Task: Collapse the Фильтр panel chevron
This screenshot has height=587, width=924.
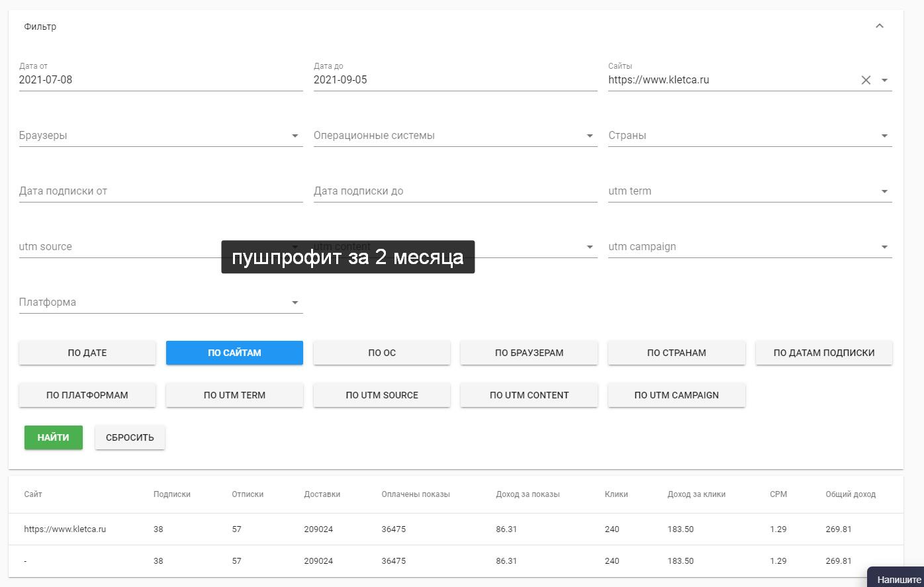Action: (879, 26)
